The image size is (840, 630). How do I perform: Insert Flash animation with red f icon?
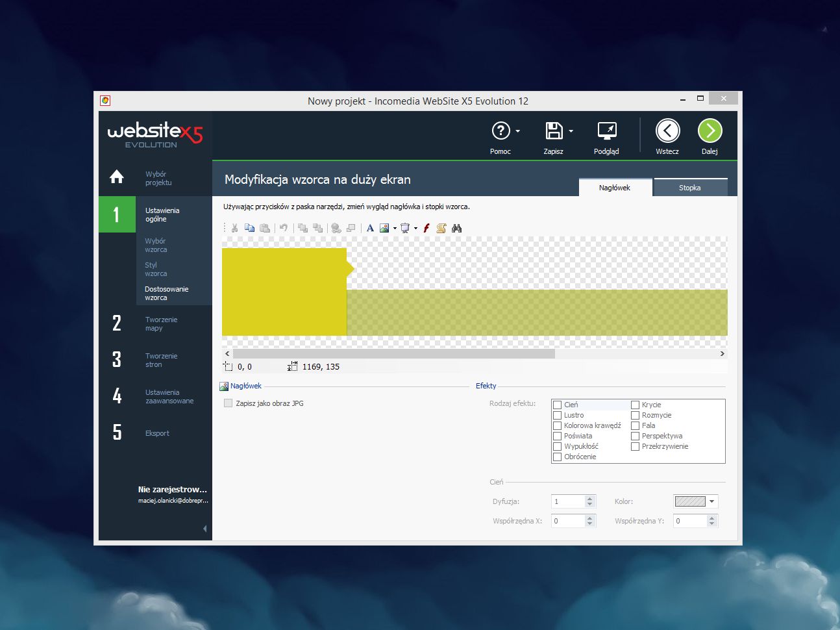(x=426, y=228)
